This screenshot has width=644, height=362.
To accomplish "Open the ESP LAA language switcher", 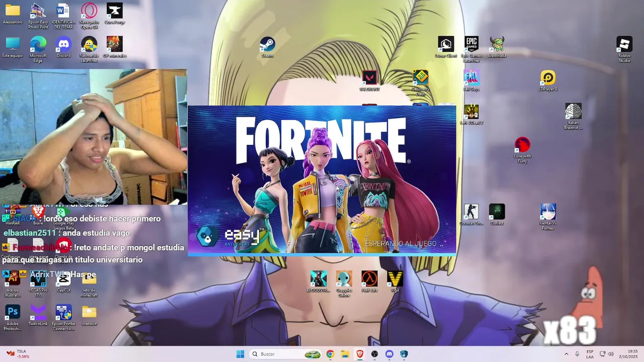I will pos(590,354).
